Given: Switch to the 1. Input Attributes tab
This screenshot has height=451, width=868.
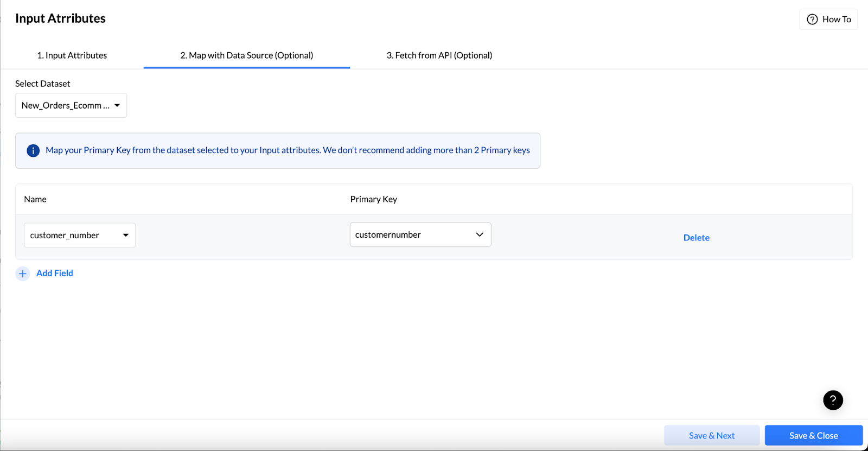Looking at the screenshot, I should click(x=72, y=55).
